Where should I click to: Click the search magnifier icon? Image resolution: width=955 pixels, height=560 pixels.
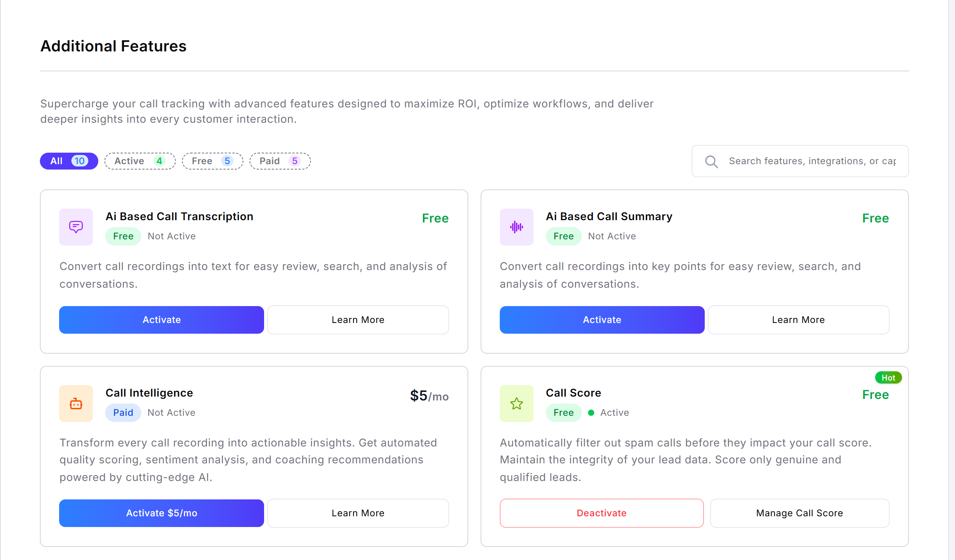[711, 161]
